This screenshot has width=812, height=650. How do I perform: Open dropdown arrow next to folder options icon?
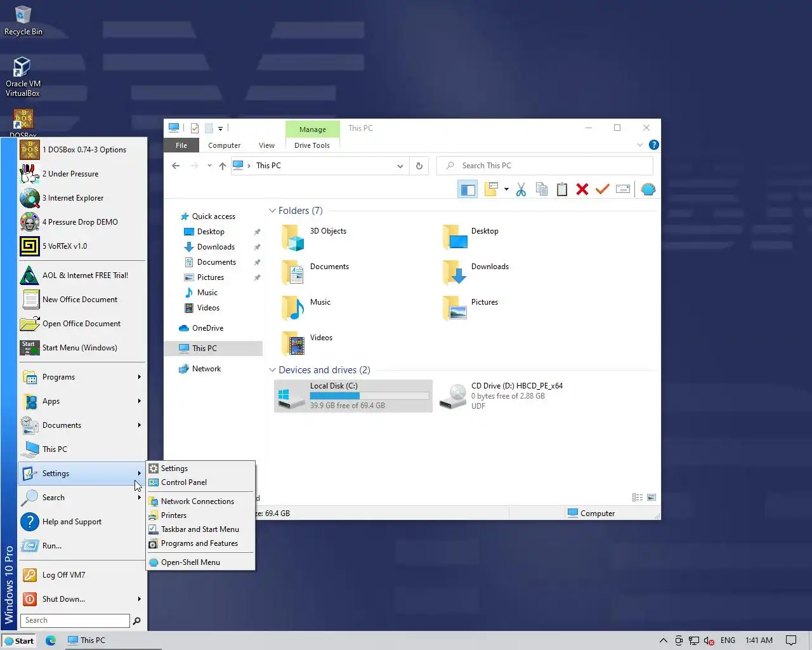[x=506, y=189]
